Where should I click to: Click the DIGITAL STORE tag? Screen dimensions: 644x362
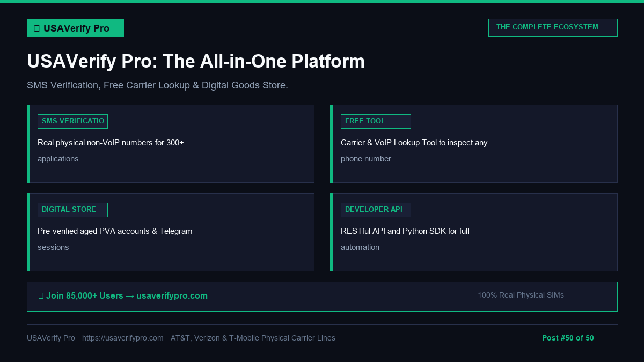click(x=72, y=210)
